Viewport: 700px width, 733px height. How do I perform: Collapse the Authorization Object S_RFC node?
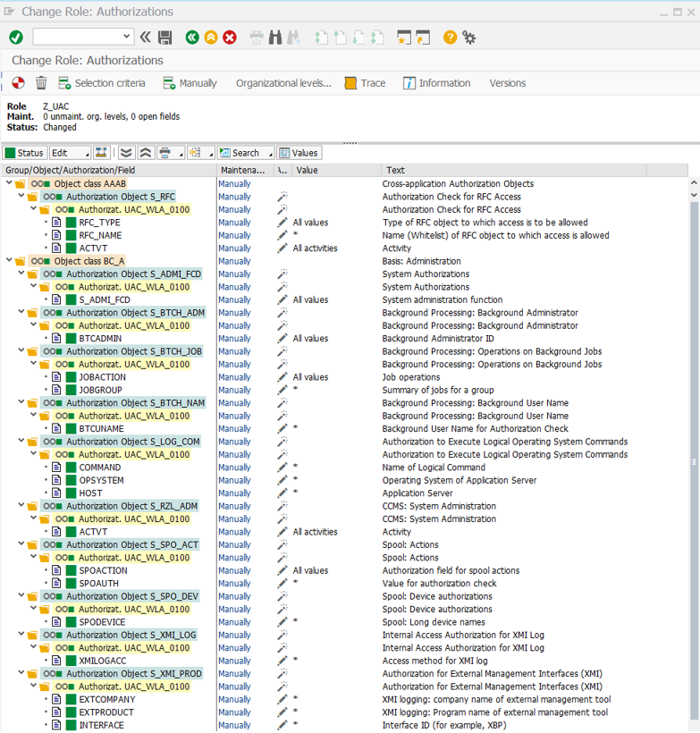click(21, 197)
